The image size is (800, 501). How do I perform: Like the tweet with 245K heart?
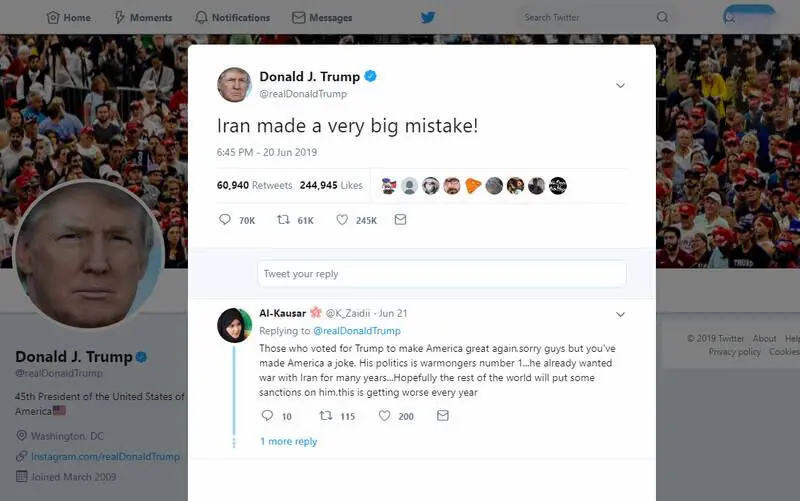(x=342, y=219)
